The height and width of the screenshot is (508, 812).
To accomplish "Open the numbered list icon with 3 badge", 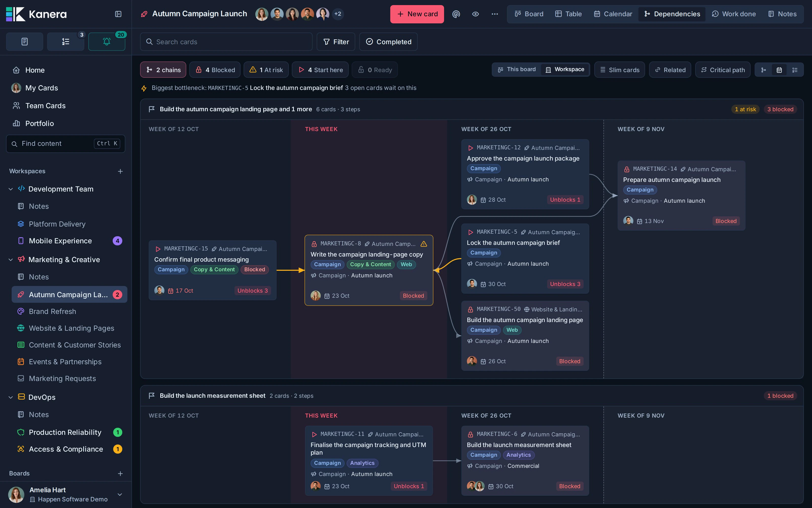I will 66,42.
